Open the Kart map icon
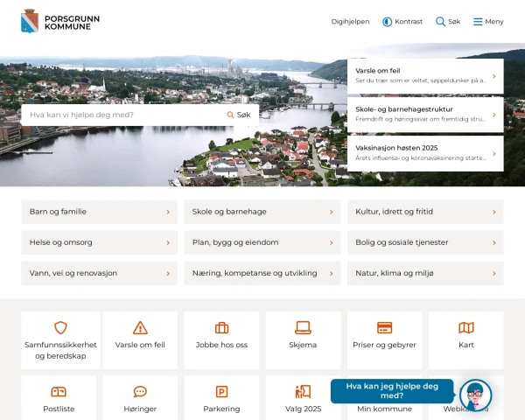The width and height of the screenshot is (525, 420). tap(465, 328)
